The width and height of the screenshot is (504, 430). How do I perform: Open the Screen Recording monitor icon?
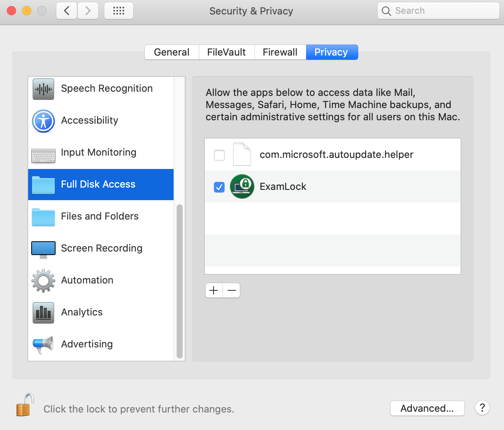43,249
